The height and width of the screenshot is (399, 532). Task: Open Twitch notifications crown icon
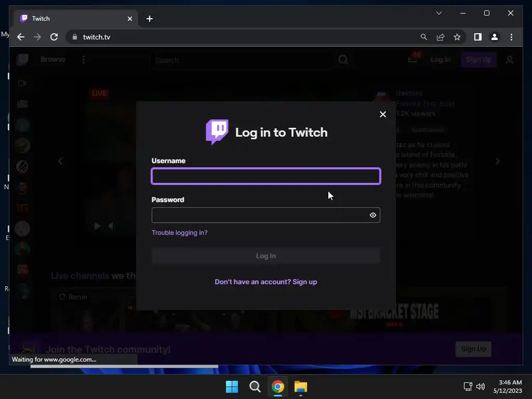(413, 59)
